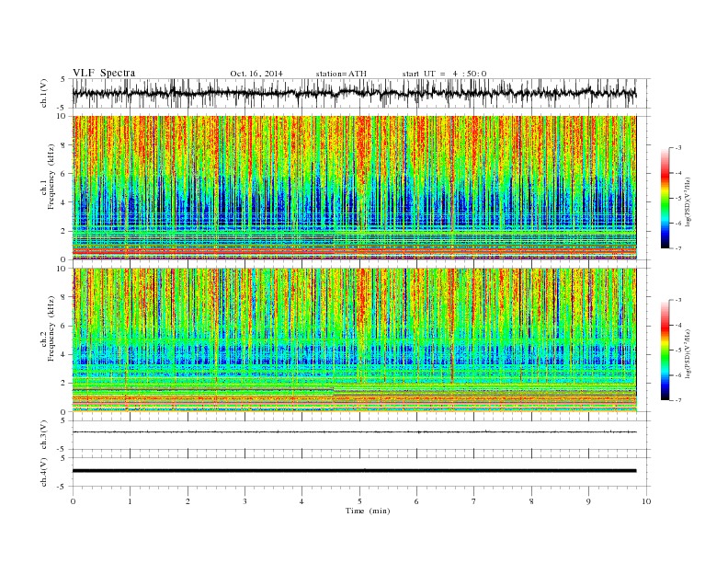The image size is (728, 563).
Task: Click the '-5' tick on ch.3(V) axis
Action: pos(63,450)
